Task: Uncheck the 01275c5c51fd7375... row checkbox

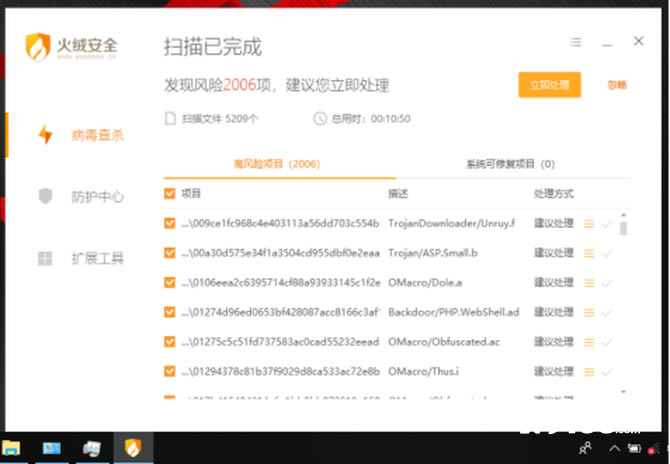Action: coord(170,341)
